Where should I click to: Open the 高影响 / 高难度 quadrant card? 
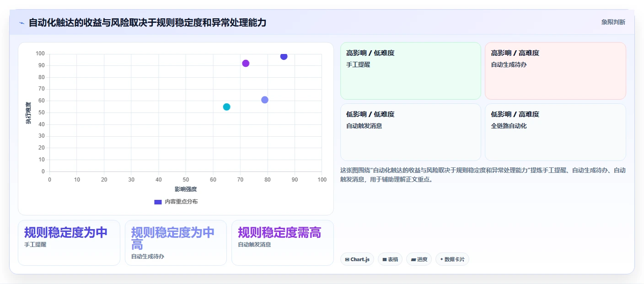point(555,71)
